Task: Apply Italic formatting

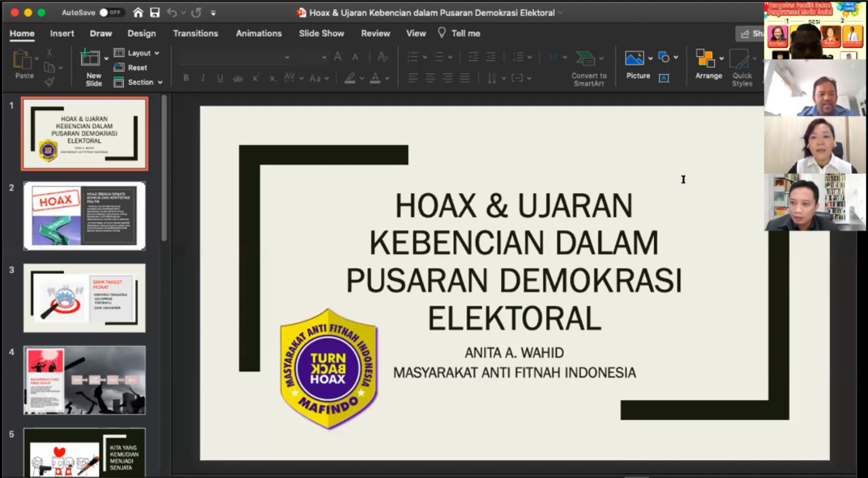Action: (203, 78)
